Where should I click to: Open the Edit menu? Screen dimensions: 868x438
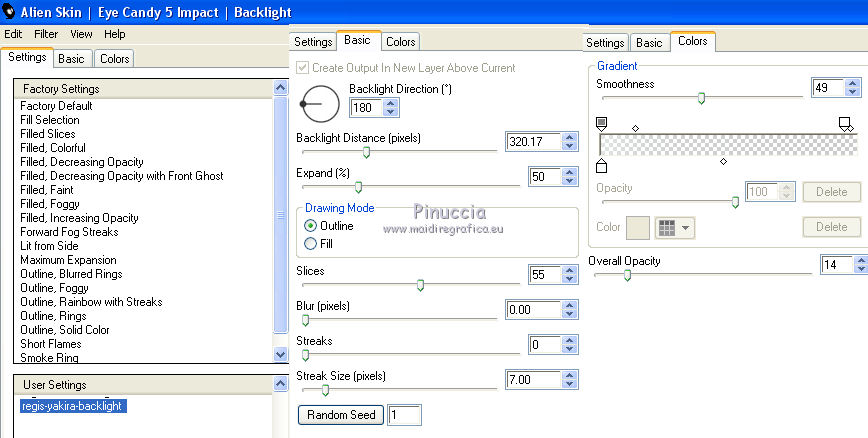pyautogui.click(x=13, y=34)
